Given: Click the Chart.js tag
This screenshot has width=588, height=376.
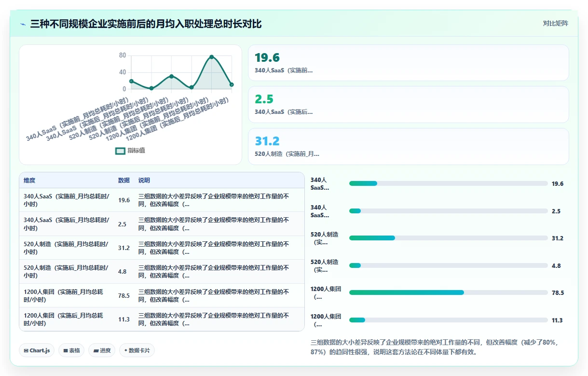Looking at the screenshot, I should coord(37,350).
